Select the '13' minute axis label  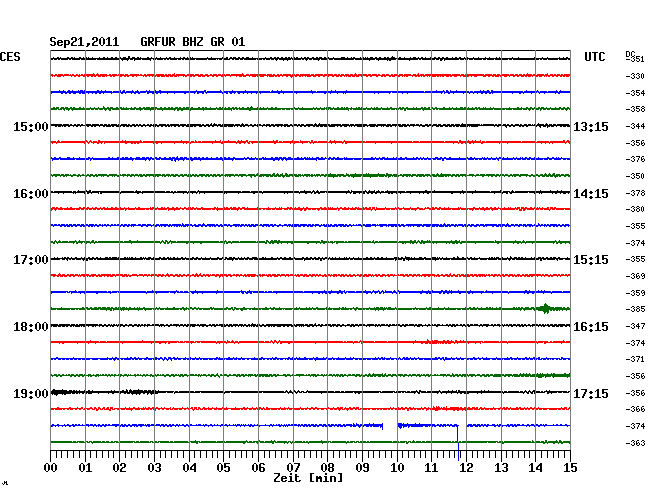[x=501, y=468]
